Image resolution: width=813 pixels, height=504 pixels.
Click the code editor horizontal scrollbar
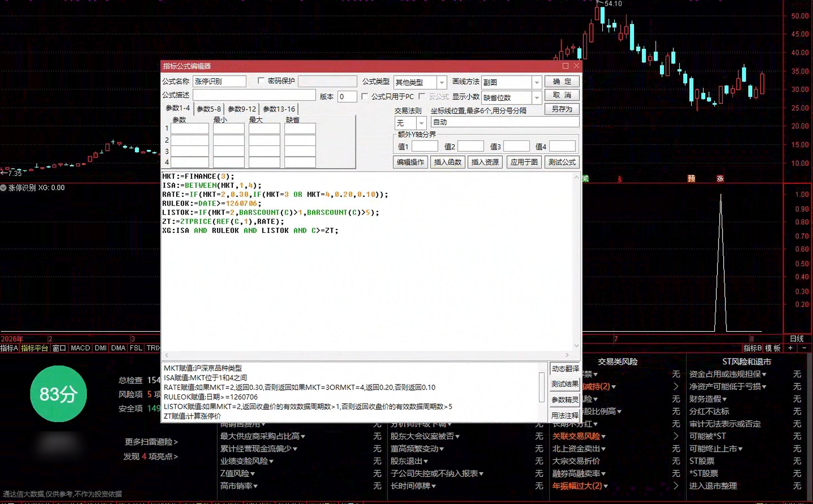pos(367,355)
